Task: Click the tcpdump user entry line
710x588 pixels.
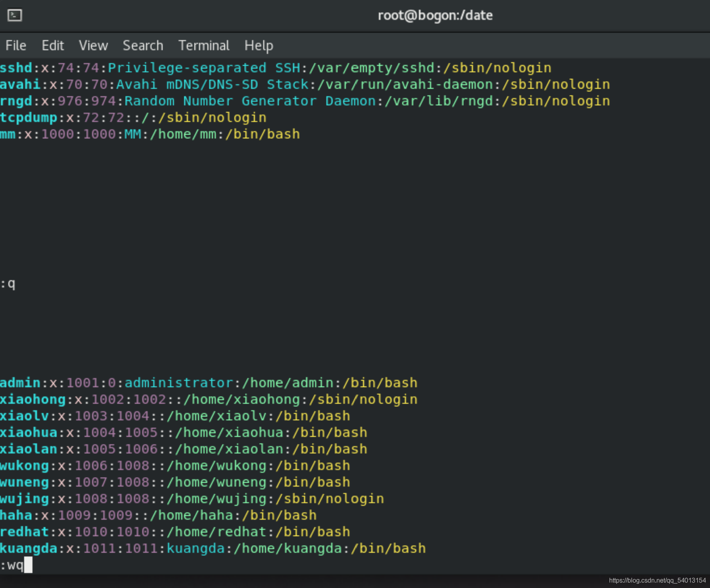Action: pos(133,118)
